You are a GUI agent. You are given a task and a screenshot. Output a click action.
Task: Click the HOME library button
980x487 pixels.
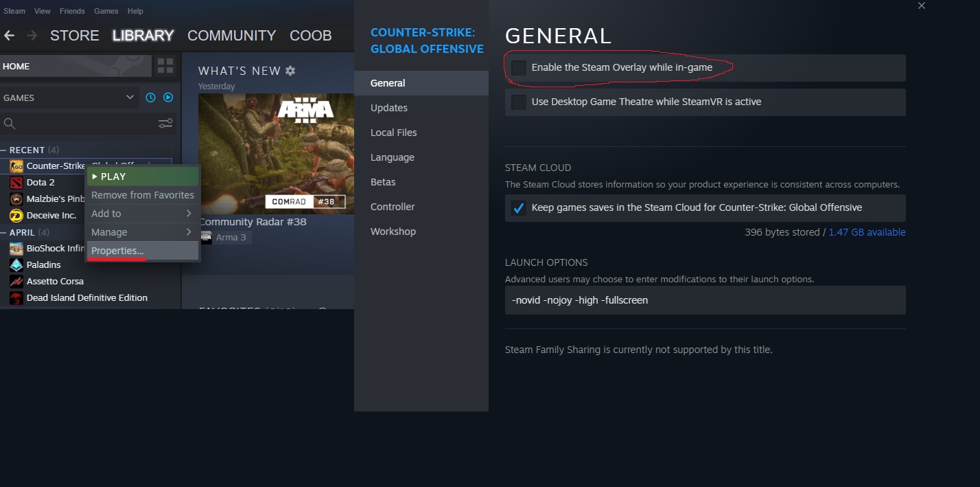point(75,66)
